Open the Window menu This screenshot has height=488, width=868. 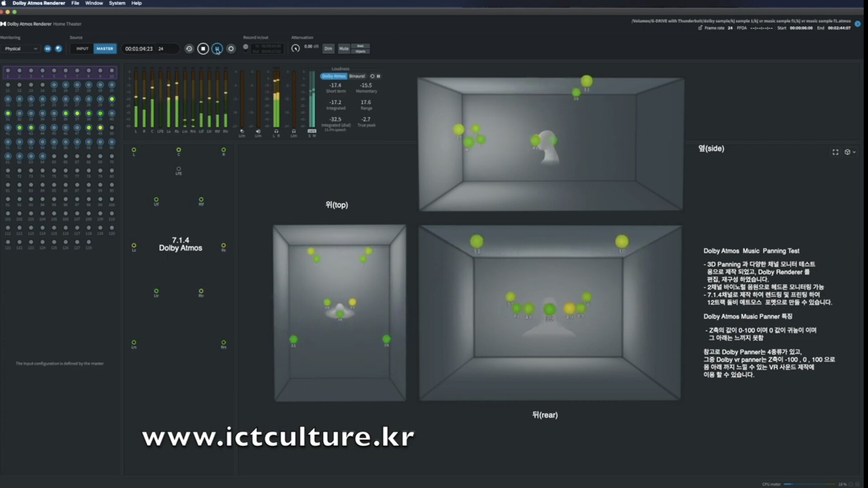pyautogui.click(x=94, y=3)
